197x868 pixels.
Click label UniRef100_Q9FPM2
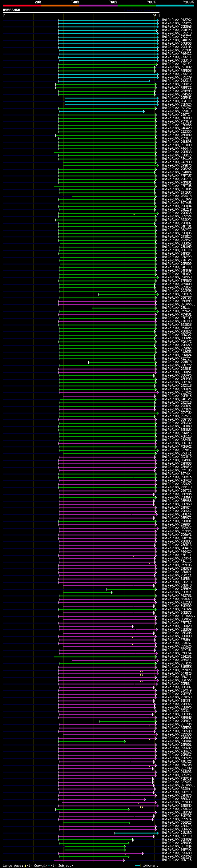pyautogui.click(x=177, y=98)
